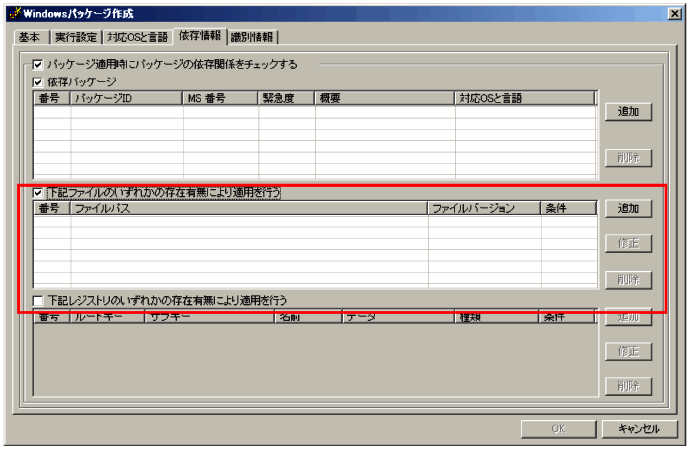This screenshot has width=688, height=449.
Task: Click 削除 button beside file path list
Action: pos(628,280)
